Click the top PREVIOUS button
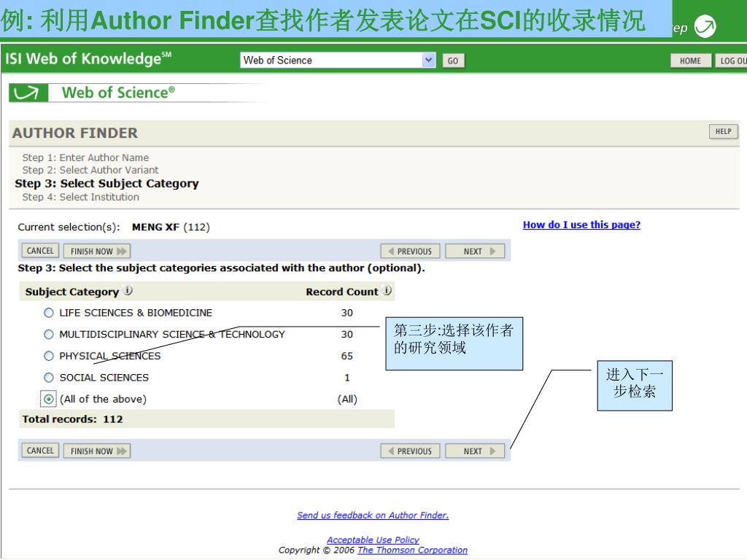This screenshot has width=747, height=560. pos(410,251)
